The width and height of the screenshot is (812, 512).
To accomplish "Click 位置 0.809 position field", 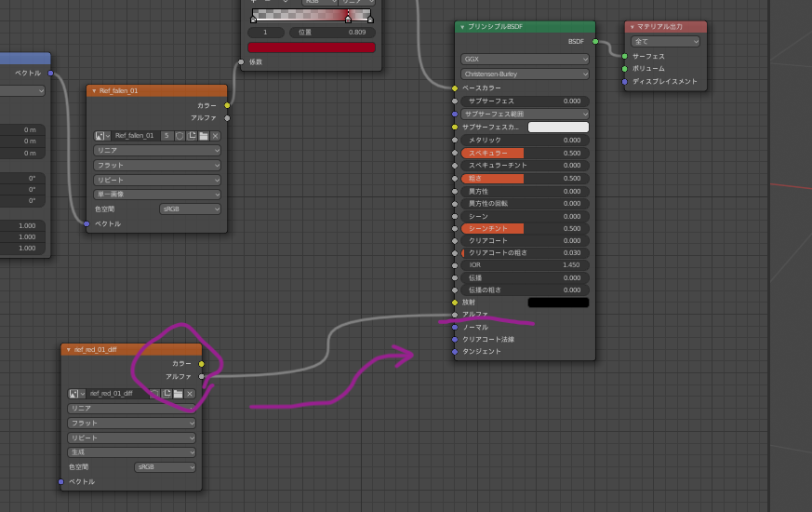I will pos(332,33).
